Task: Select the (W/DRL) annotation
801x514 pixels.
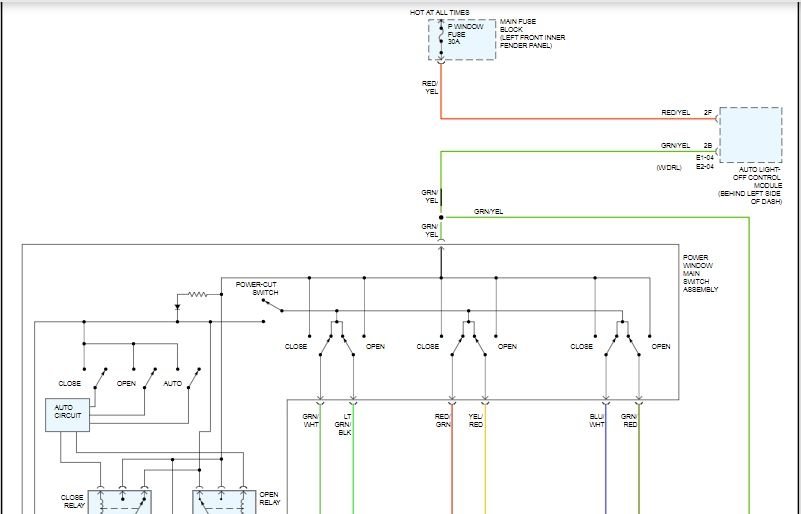Action: (x=668, y=167)
